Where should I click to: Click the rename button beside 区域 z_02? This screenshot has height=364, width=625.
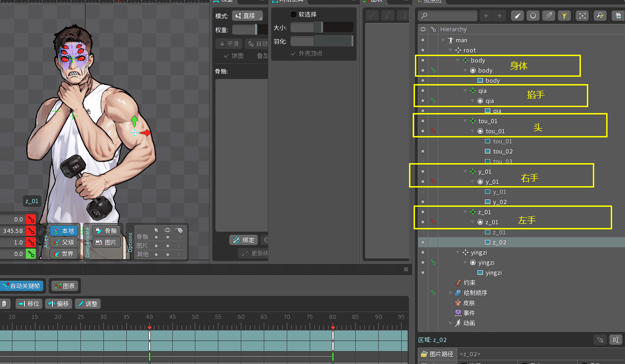click(x=615, y=340)
